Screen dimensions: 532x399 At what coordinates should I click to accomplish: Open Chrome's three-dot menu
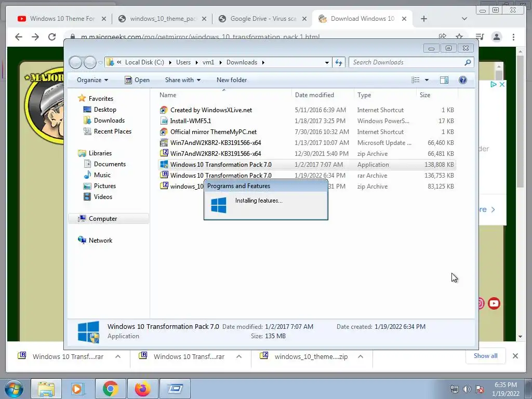pos(513,37)
